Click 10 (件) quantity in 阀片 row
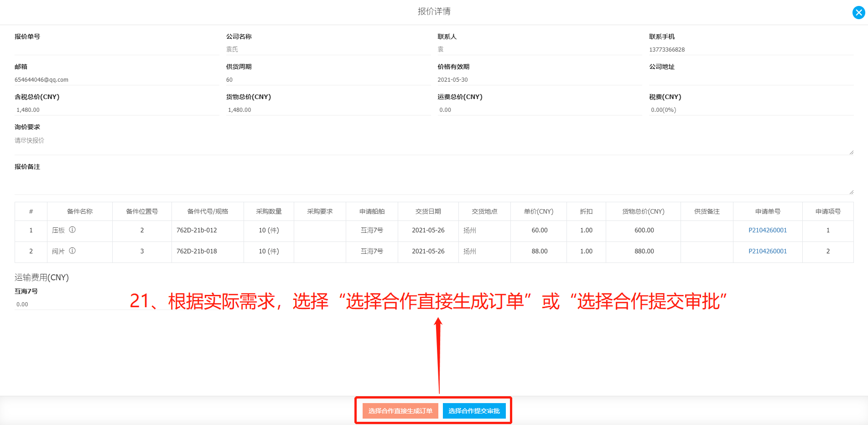 (x=269, y=251)
